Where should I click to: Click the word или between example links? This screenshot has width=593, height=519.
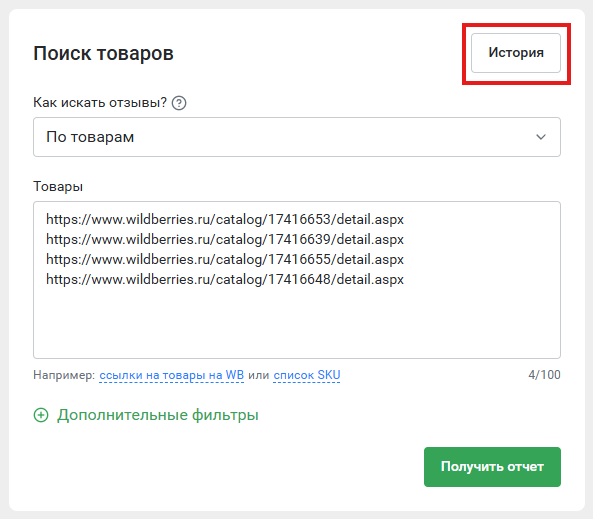coord(258,375)
